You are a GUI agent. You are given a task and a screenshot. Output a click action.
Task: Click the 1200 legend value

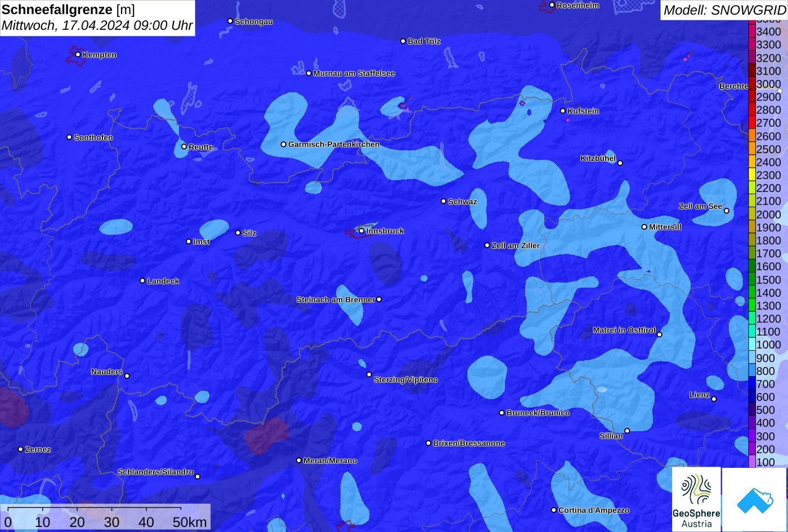pos(768,319)
